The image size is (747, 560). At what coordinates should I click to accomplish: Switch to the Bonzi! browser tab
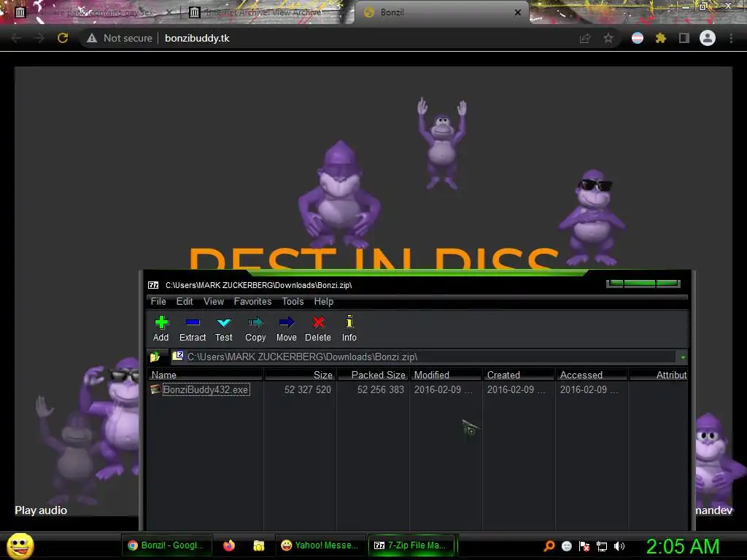tap(441, 12)
